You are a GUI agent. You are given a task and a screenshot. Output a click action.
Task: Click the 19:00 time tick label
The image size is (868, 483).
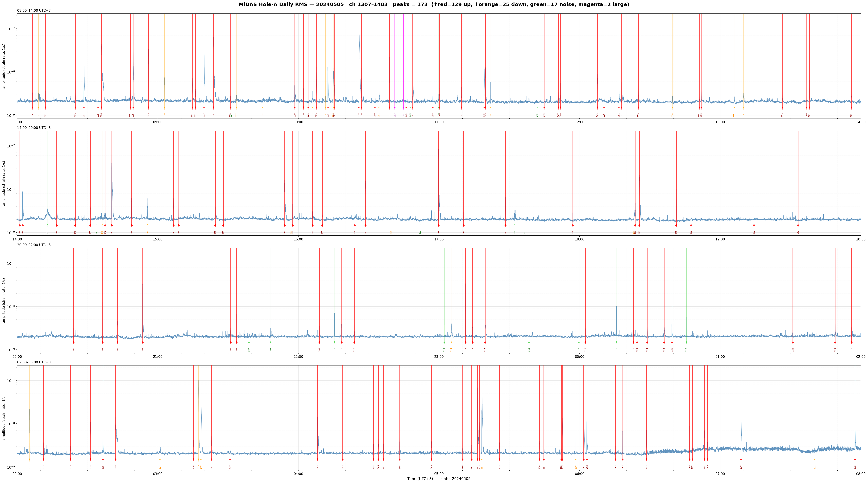pos(720,239)
